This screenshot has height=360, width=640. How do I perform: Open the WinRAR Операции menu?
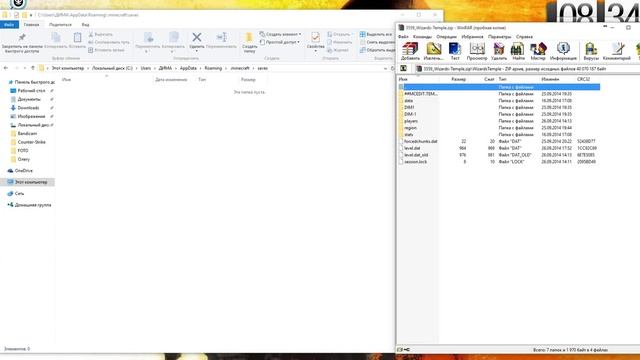[446, 37]
